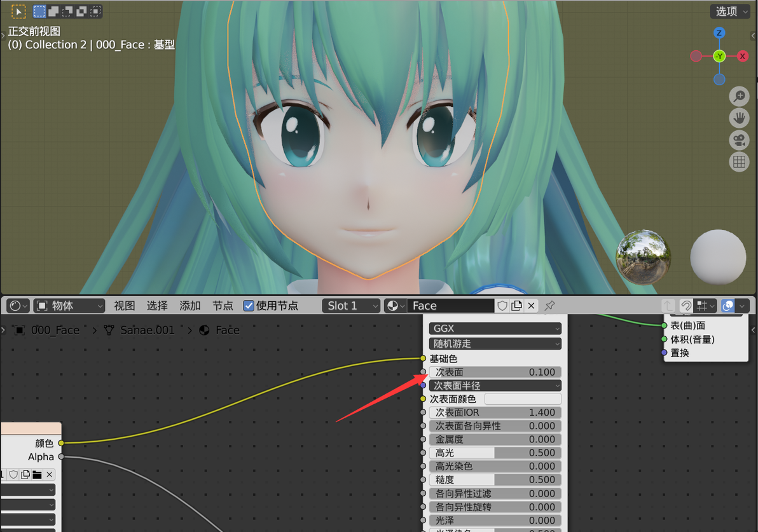Unlink the Face material with X icon
758x532 pixels.
click(x=531, y=306)
